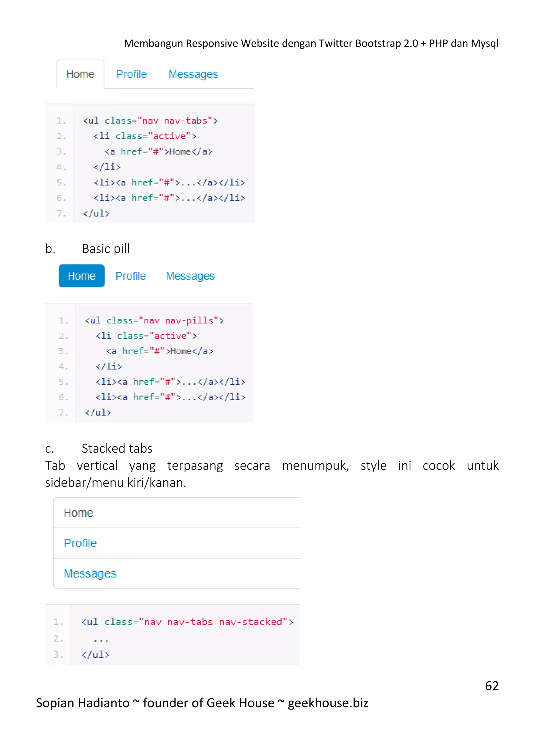Click the 'b. Basic pill' heading
Screen dimensions: 535x756
point(87,249)
